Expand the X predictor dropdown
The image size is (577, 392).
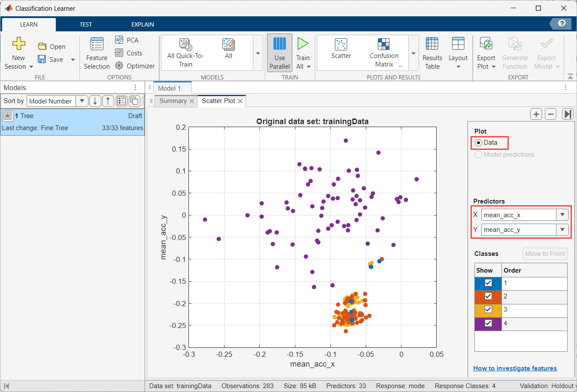(x=562, y=215)
